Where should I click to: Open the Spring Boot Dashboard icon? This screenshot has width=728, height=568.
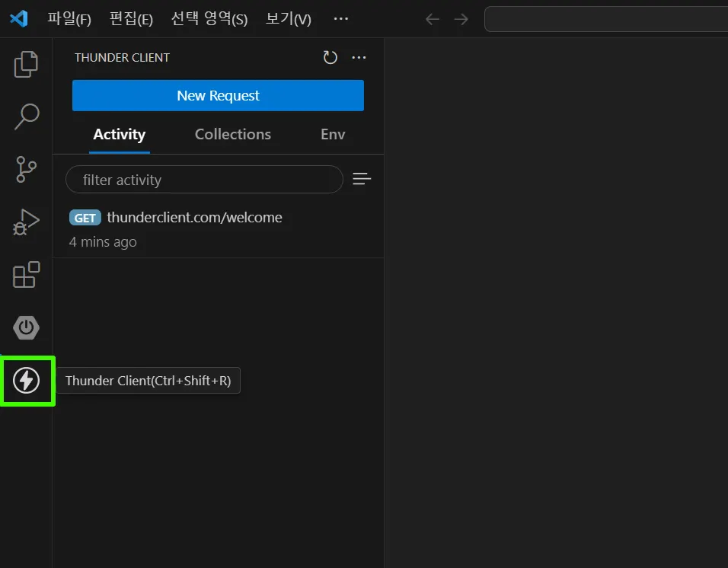click(26, 327)
